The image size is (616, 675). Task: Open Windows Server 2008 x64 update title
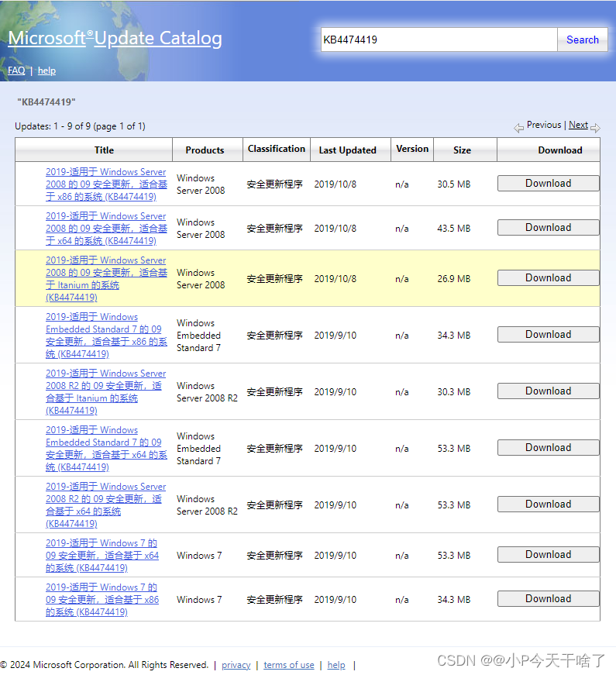(106, 228)
